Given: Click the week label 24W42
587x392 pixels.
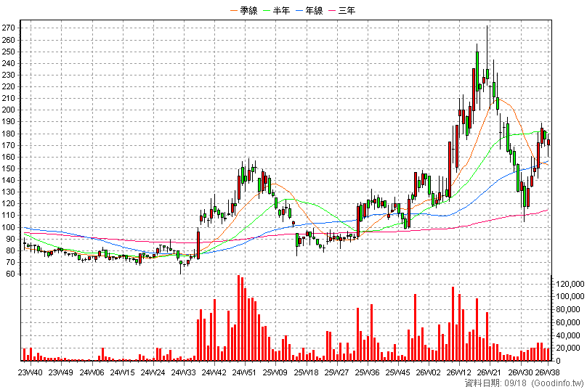Looking at the screenshot, I should tap(214, 372).
